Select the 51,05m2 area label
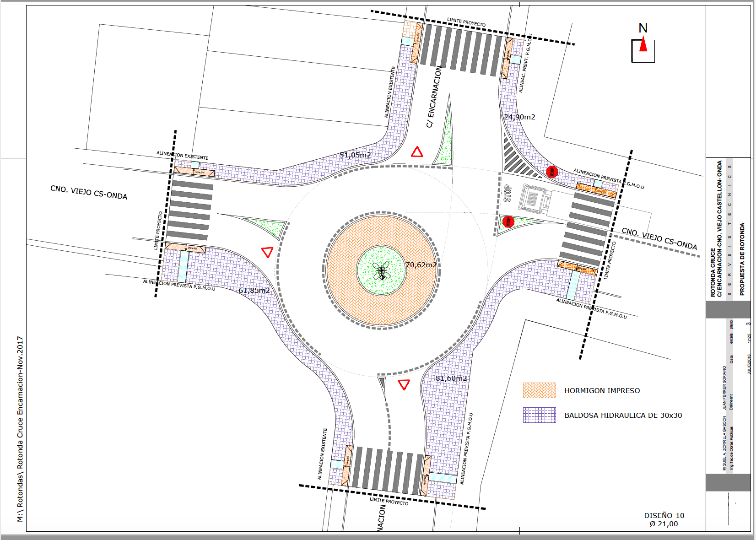The width and height of the screenshot is (756, 540). (355, 155)
